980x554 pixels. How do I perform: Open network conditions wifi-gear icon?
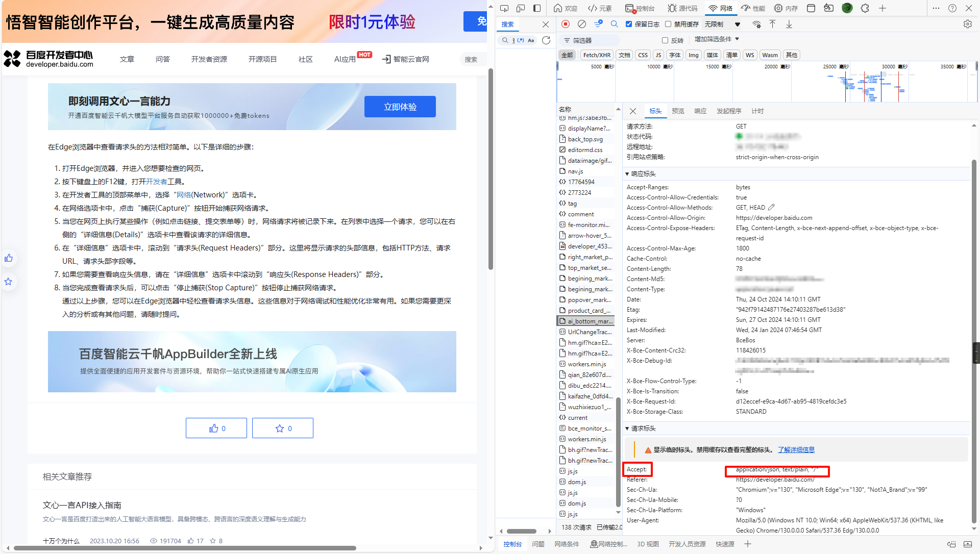point(756,24)
